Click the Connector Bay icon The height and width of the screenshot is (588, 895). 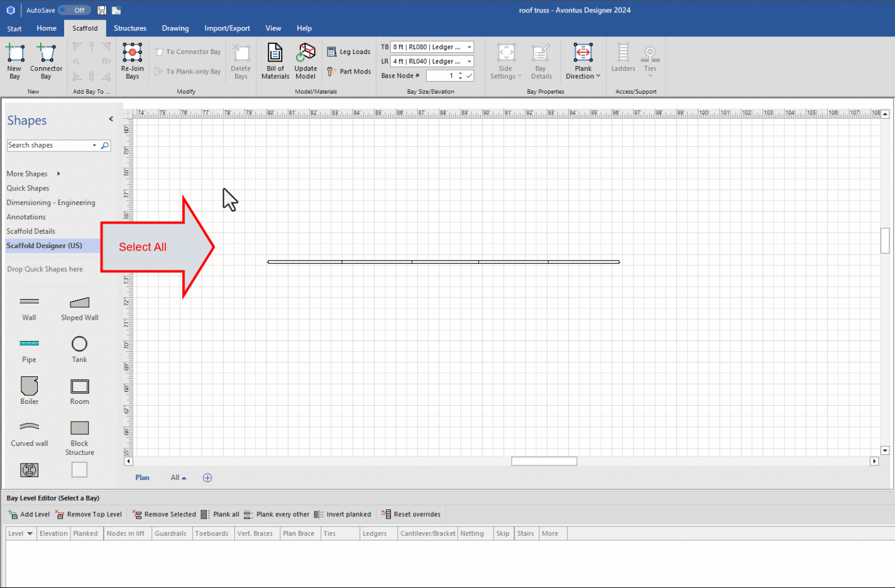(x=46, y=53)
